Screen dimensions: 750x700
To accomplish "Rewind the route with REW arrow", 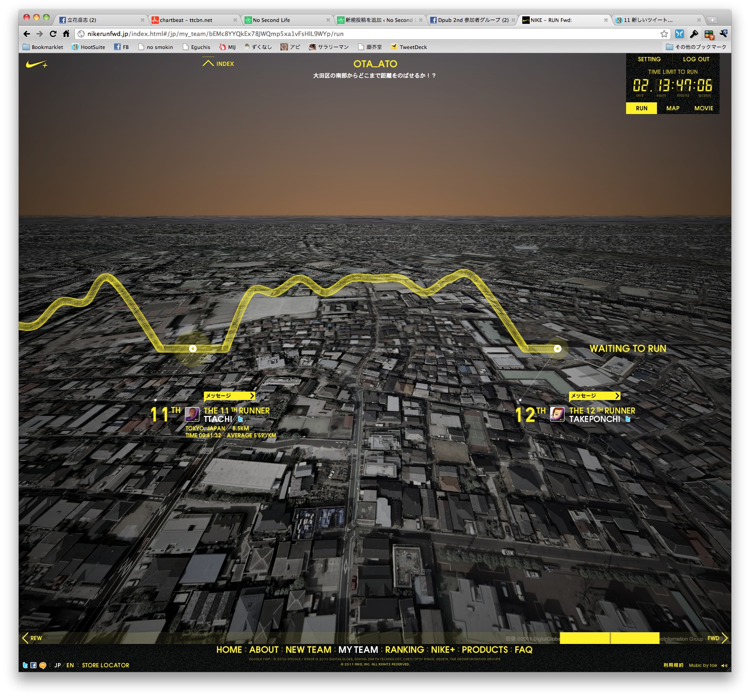I will coord(32,638).
